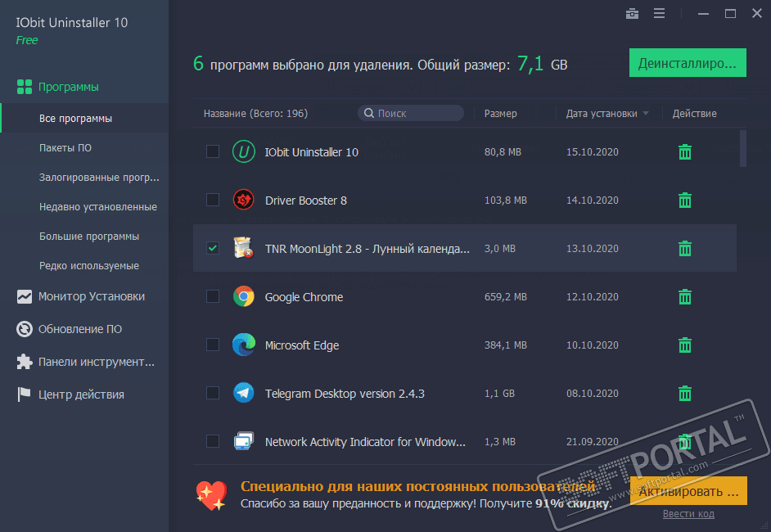
Task: Open the toolbox icon in title bar
Action: pos(632,14)
